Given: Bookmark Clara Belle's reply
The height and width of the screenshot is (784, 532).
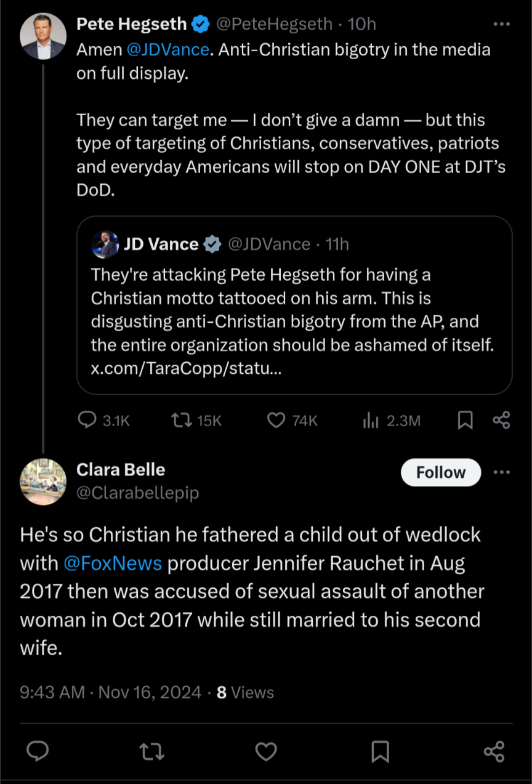Looking at the screenshot, I should click(x=380, y=751).
